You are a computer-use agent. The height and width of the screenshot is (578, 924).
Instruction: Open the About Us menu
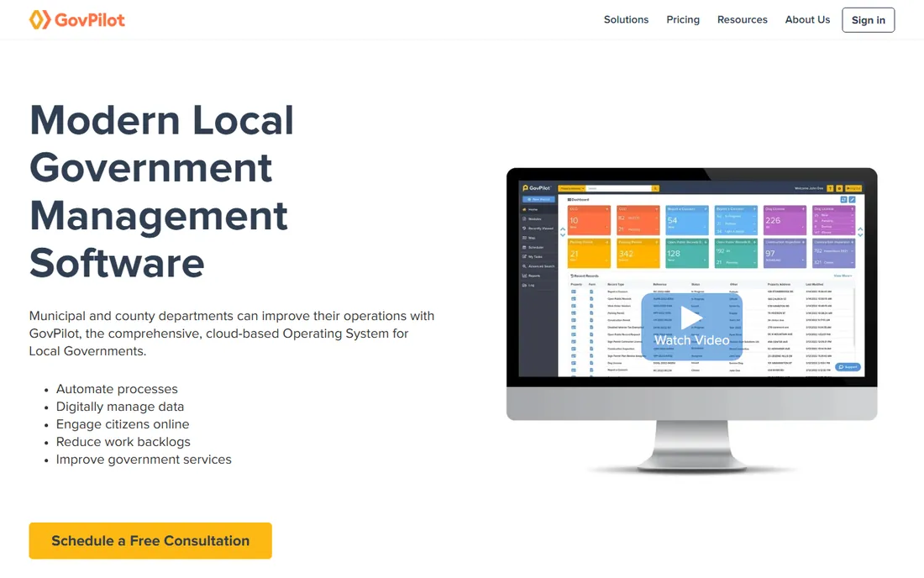coord(807,19)
